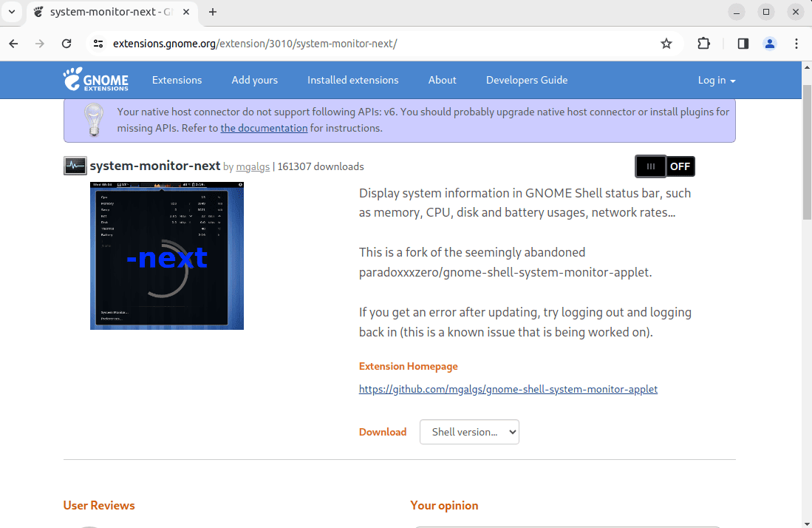Expand the Log in dropdown menu
The width and height of the screenshot is (812, 528).
(x=716, y=81)
